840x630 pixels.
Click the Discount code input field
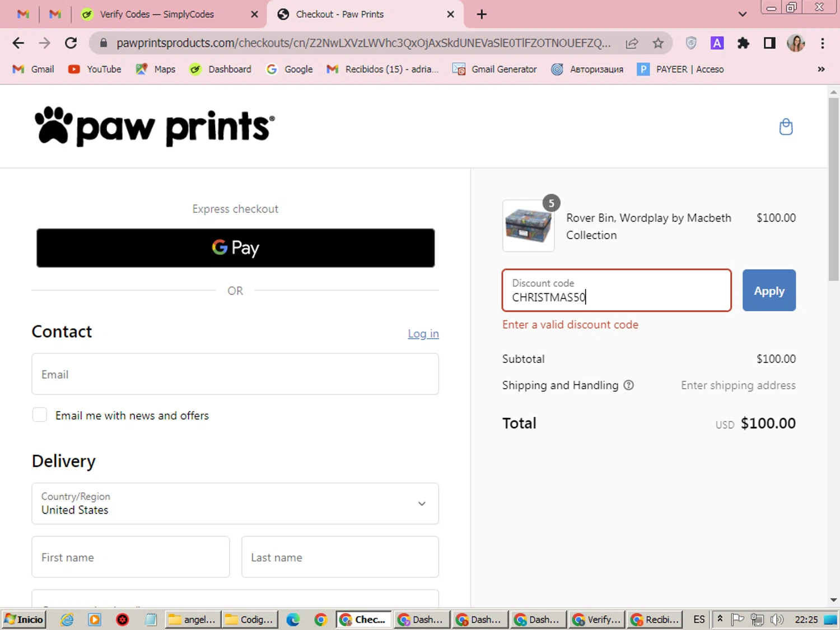tap(617, 290)
